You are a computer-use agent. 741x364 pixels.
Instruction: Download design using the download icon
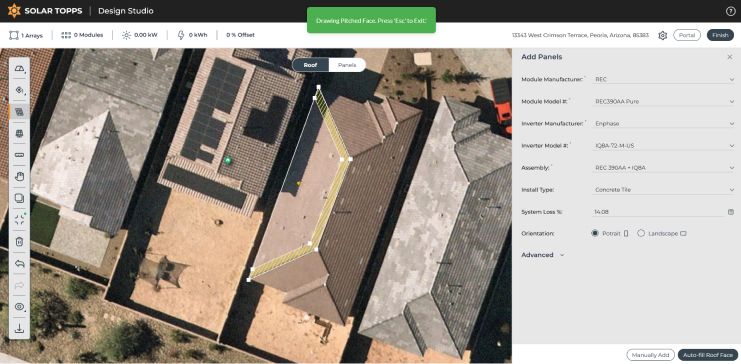[19, 328]
